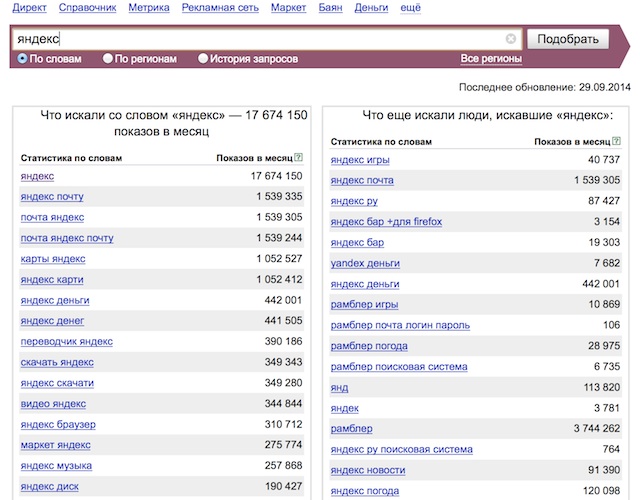640x500 pixels.
Task: Click left table header 'Статистика по словам'
Action: click(x=71, y=158)
